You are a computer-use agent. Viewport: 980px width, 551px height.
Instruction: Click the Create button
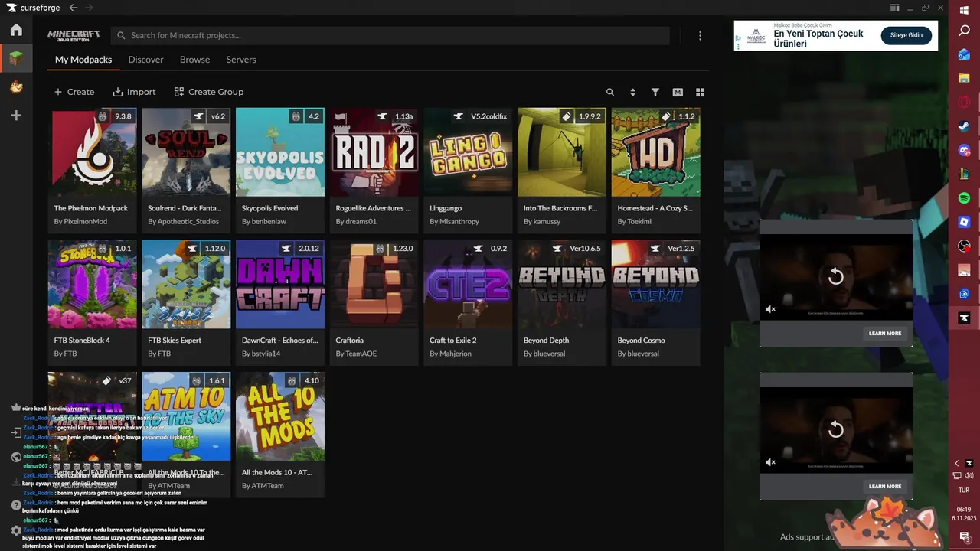click(74, 92)
